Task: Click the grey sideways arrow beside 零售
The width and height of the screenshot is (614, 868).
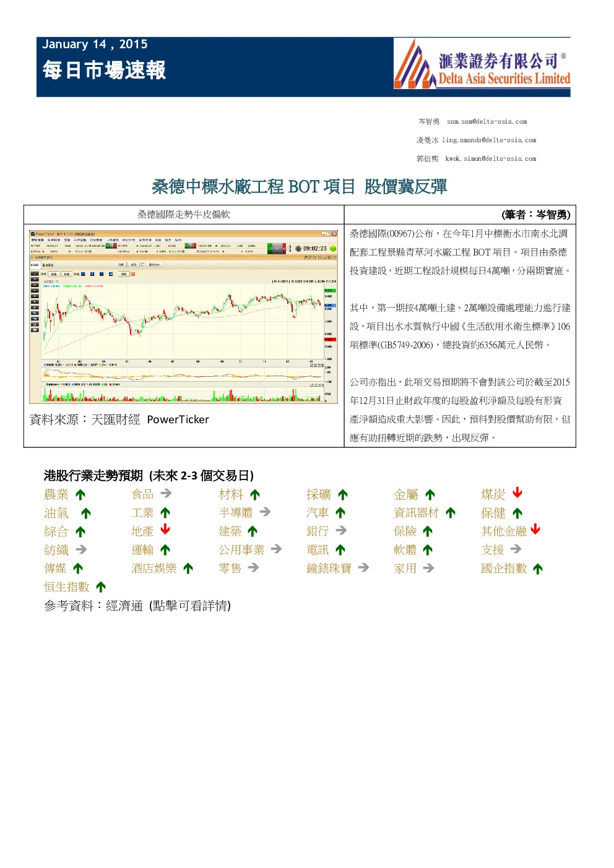Action: (253, 567)
